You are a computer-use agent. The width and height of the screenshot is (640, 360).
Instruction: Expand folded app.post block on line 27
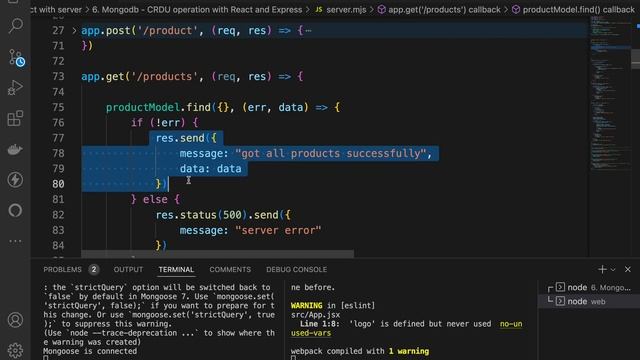point(74,30)
